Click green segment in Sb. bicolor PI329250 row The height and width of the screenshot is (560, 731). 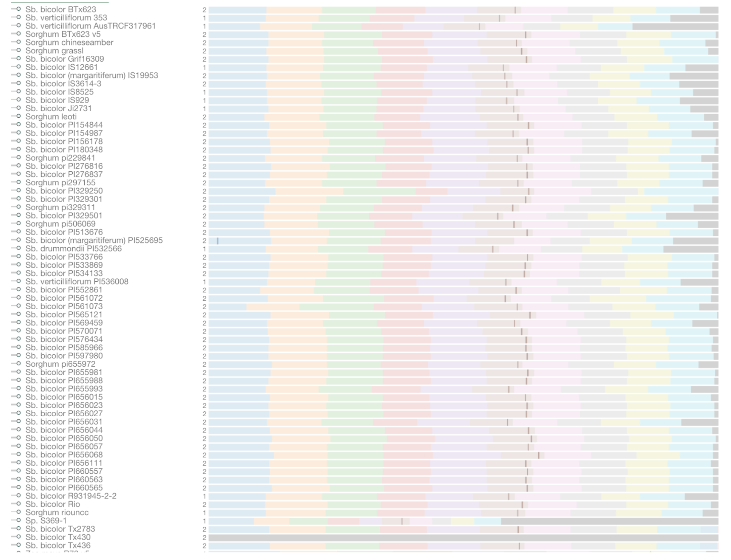coord(379,191)
